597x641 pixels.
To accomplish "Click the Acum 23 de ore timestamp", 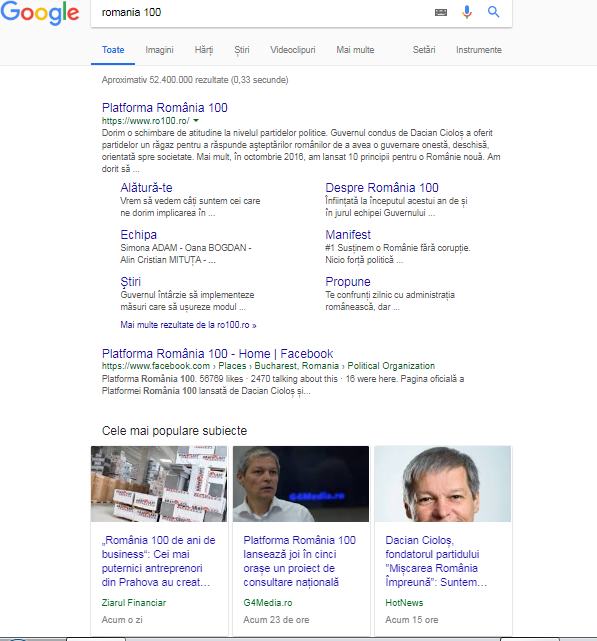I will click(x=276, y=620).
